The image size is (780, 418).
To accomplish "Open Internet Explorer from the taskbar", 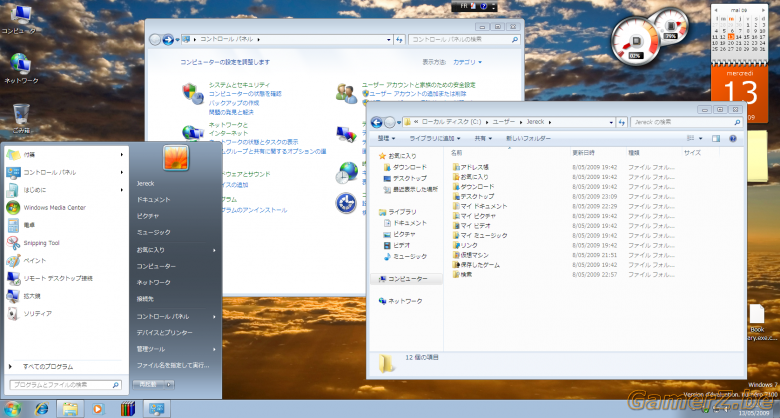I will click(42, 409).
